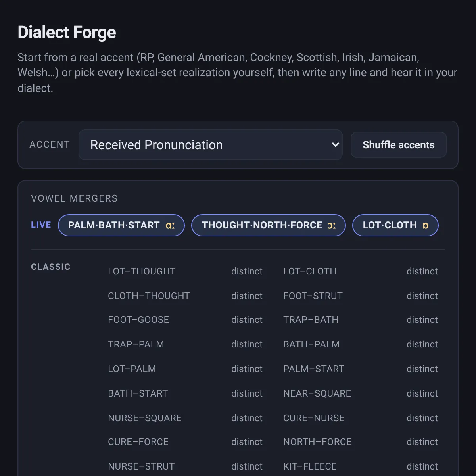Toggle the LOT–THOUGHT merger row
Screen dimensions: 476x476
coord(185,271)
